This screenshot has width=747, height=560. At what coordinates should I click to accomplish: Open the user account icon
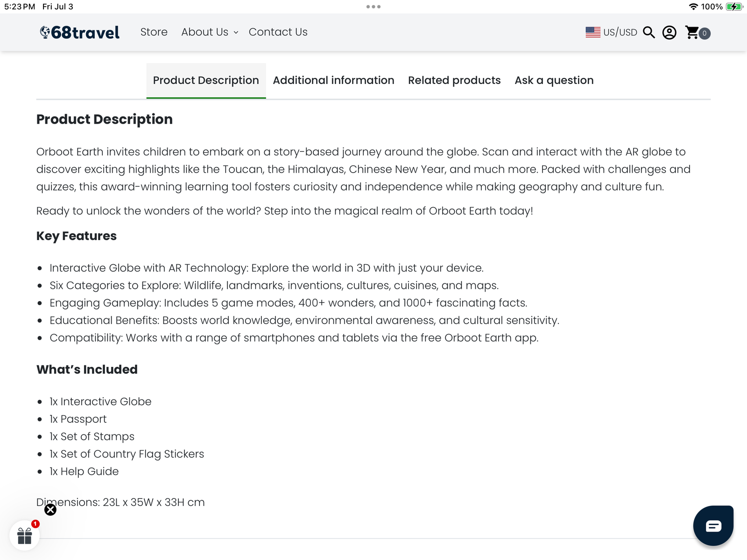coord(669,33)
